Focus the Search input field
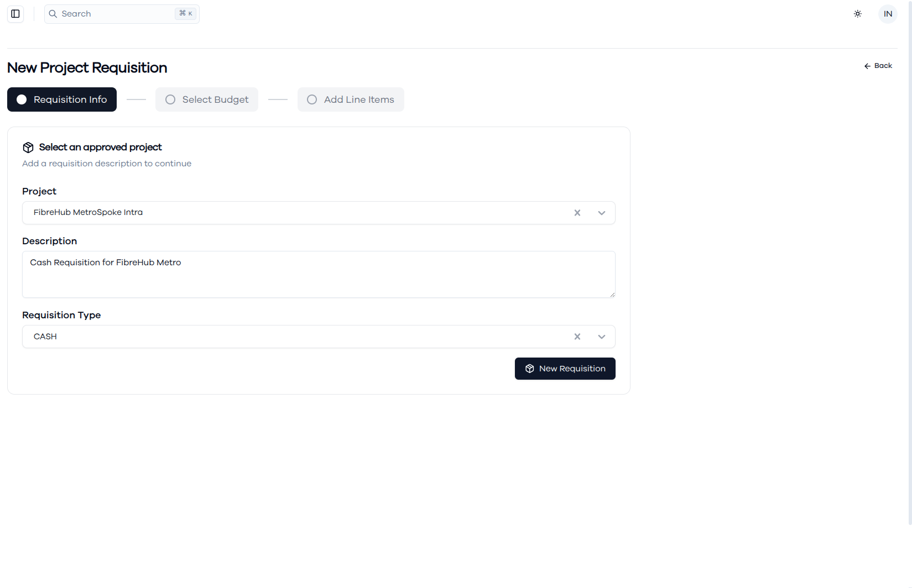The width and height of the screenshot is (912, 588). pyautogui.click(x=122, y=14)
